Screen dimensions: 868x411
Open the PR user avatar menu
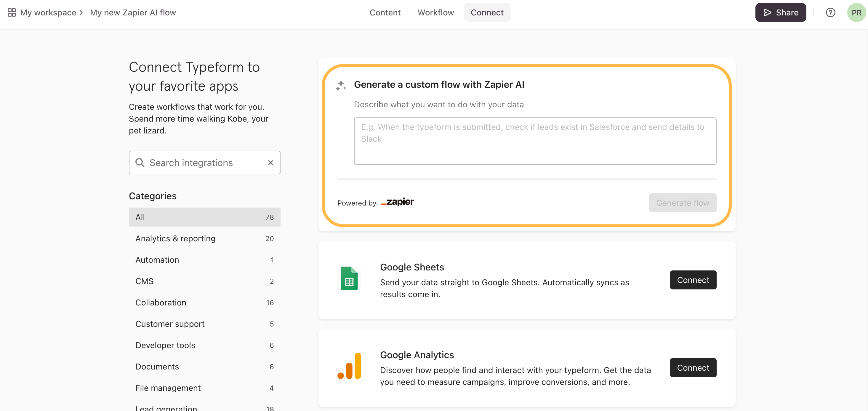[856, 12]
